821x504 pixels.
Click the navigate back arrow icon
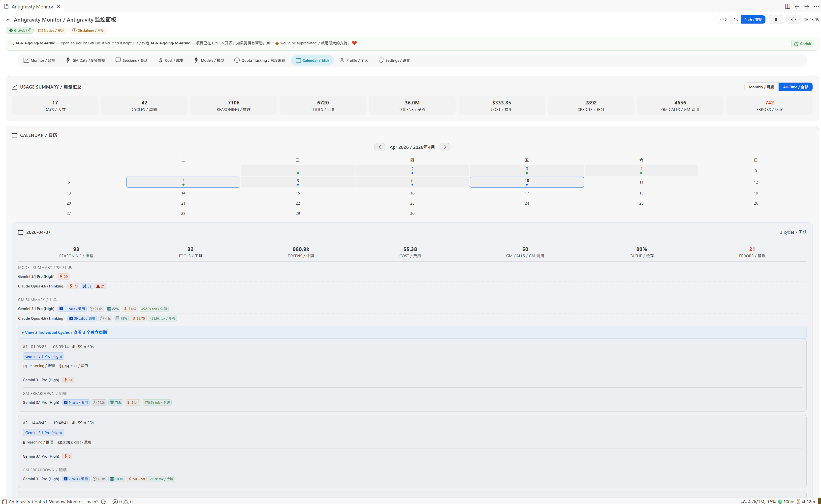(x=797, y=6)
